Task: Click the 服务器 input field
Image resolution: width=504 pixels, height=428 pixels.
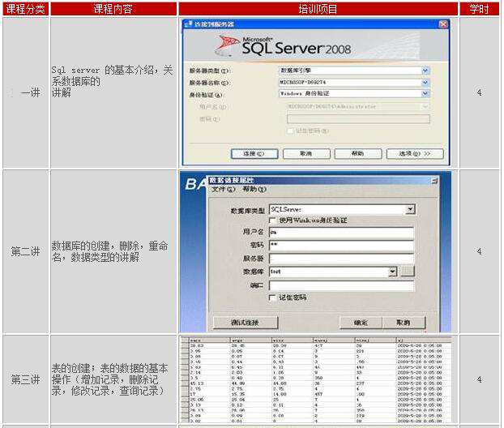Action: tap(341, 259)
